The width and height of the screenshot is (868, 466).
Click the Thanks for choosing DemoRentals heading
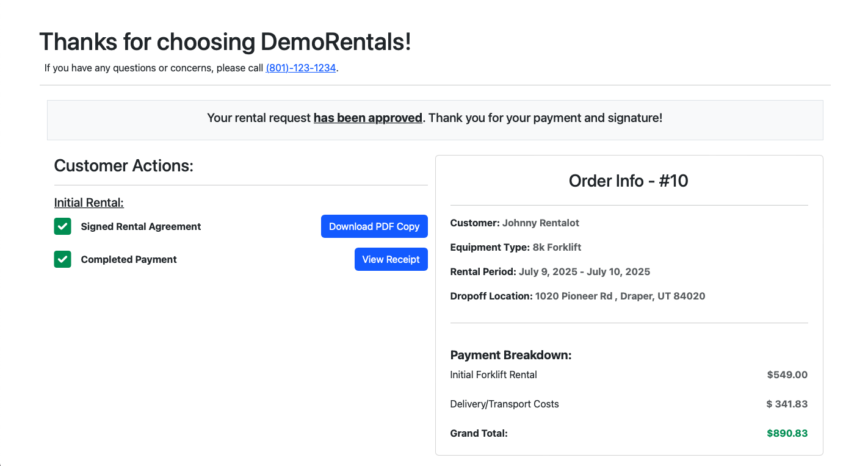point(225,41)
